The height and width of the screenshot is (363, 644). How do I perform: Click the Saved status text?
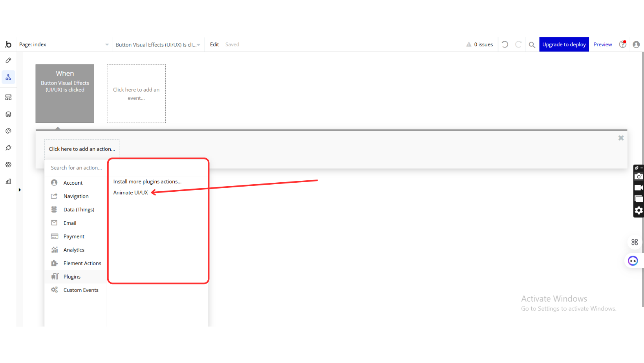(x=232, y=44)
